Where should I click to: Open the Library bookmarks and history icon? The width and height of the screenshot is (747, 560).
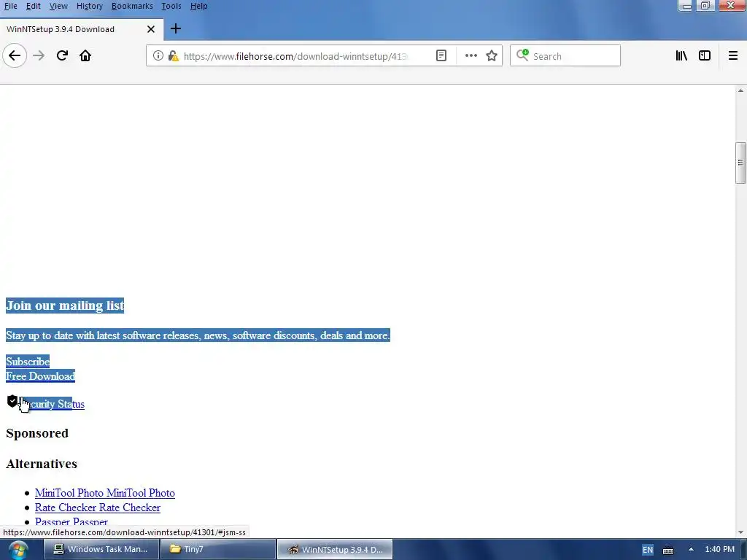[x=681, y=55]
